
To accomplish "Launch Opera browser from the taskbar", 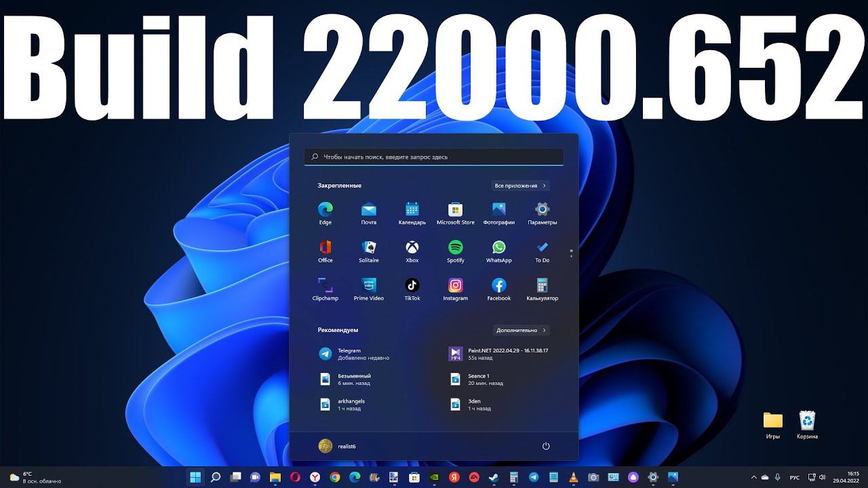I will (295, 477).
